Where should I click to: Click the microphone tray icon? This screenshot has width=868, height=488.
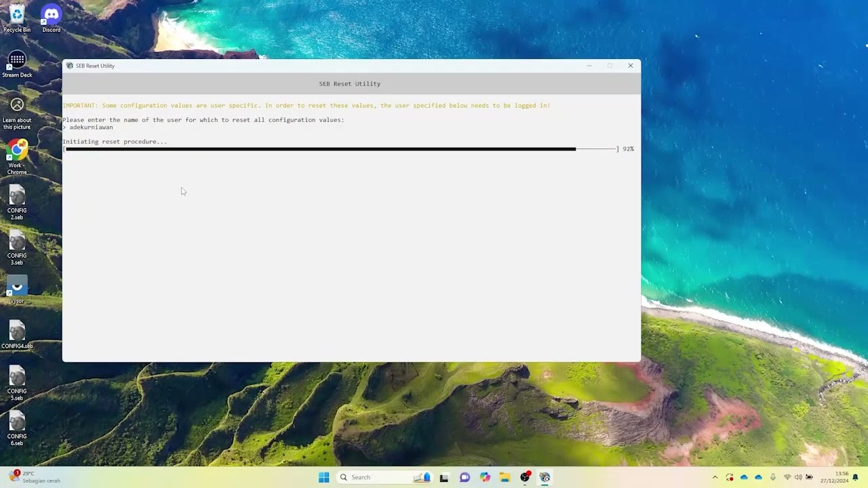[x=772, y=477]
